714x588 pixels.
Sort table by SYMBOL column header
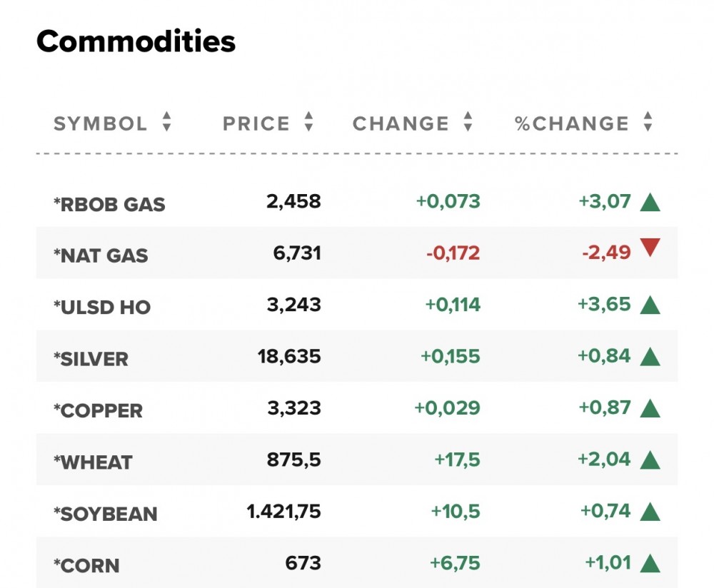coord(101,123)
